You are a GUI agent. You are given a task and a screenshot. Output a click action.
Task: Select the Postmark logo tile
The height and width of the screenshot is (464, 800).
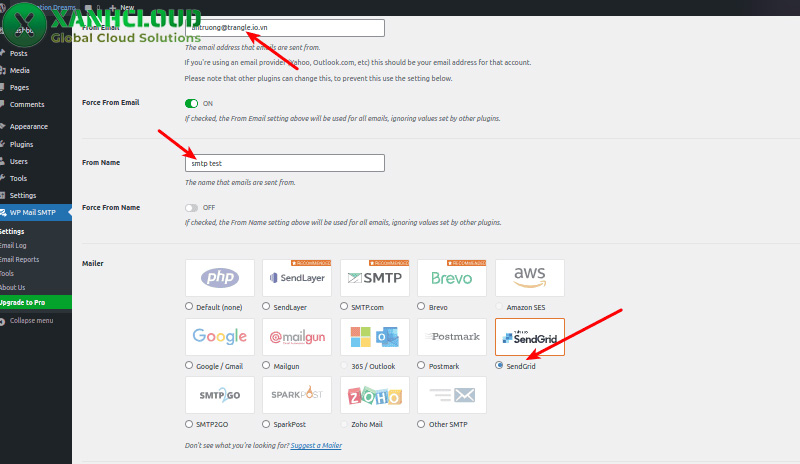point(452,337)
